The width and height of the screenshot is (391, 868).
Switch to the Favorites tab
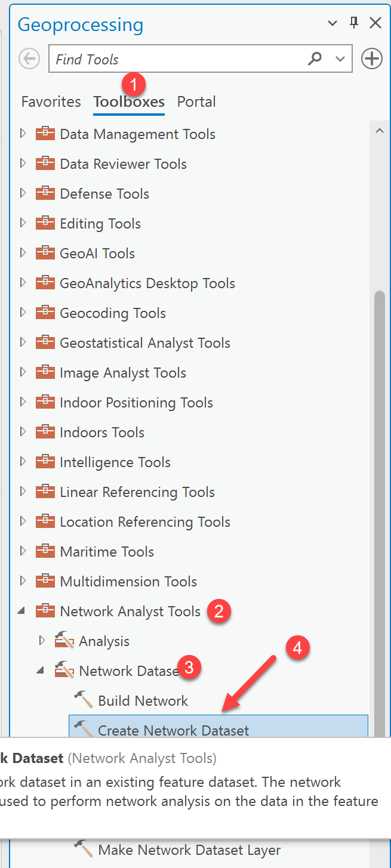(51, 102)
